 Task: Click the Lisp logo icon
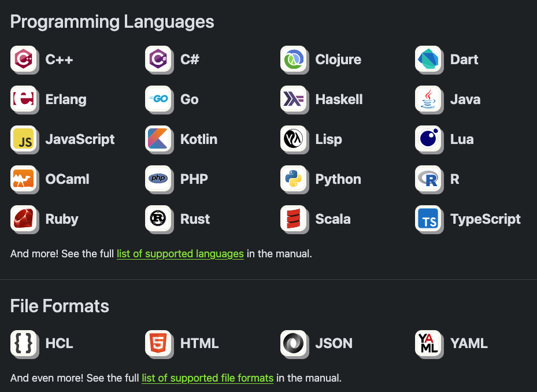pos(294,139)
